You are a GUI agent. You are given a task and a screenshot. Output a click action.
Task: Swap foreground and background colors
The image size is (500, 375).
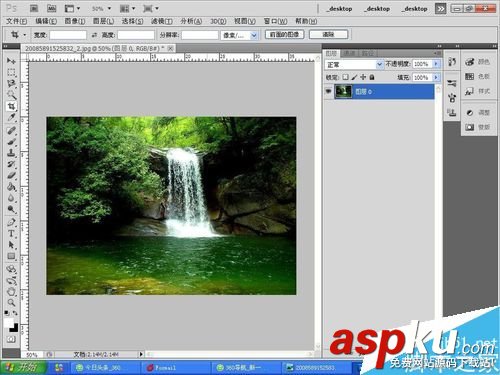(15, 313)
